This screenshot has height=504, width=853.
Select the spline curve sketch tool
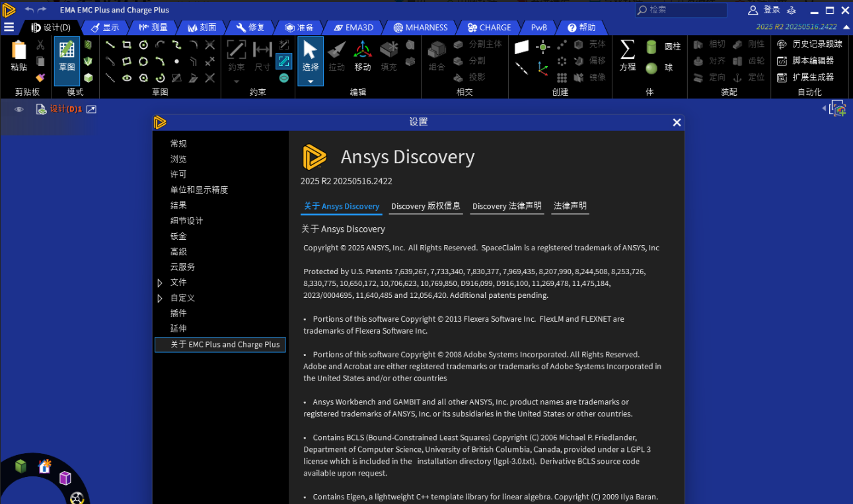(176, 45)
